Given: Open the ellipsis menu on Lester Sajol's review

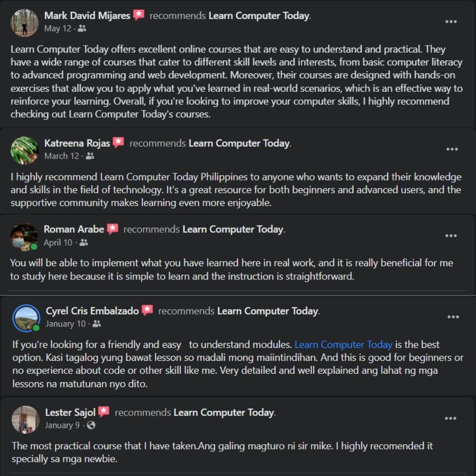Looking at the screenshot, I should 450,418.
